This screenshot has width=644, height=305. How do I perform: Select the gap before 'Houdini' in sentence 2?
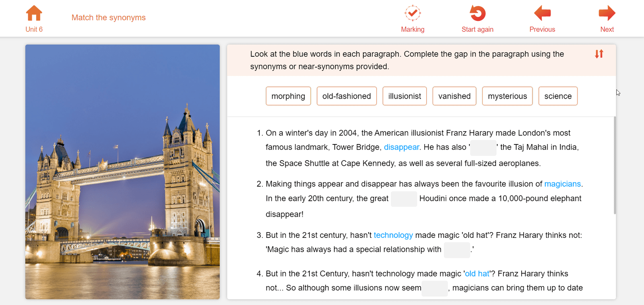[x=404, y=199]
